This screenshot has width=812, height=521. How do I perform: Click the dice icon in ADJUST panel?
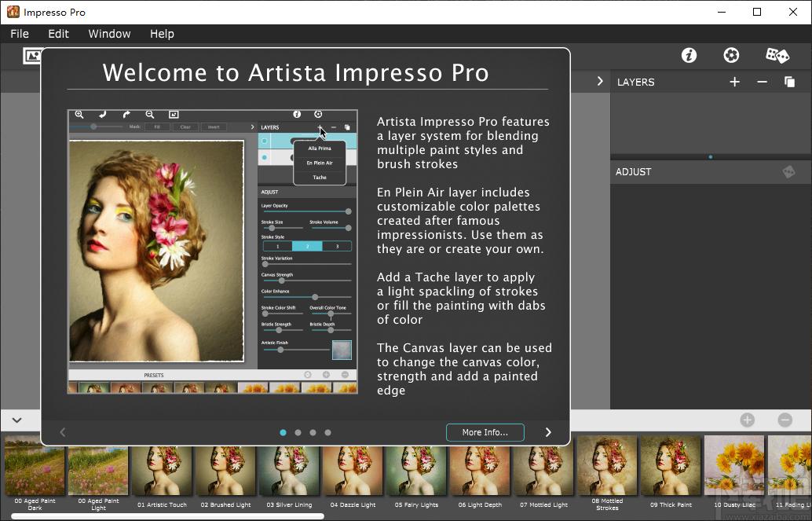788,171
